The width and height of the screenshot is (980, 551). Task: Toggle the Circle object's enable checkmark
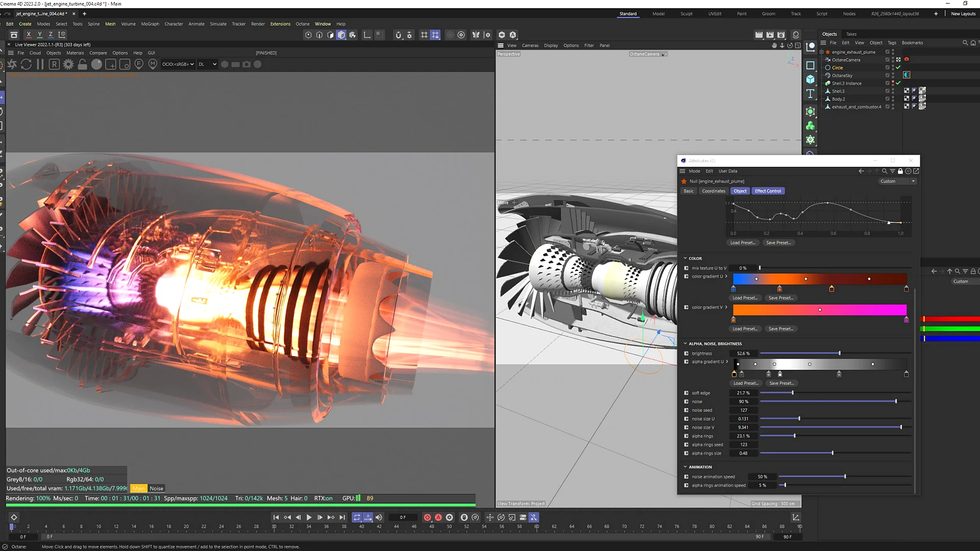click(898, 67)
